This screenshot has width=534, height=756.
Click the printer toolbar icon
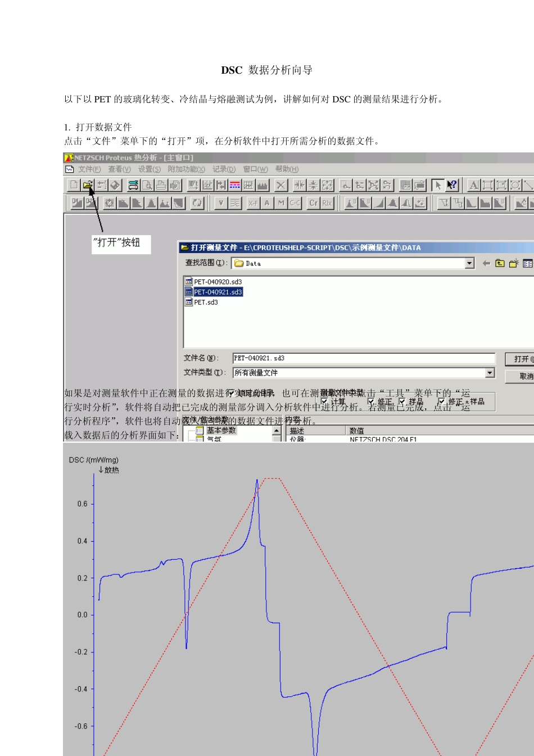tap(161, 184)
